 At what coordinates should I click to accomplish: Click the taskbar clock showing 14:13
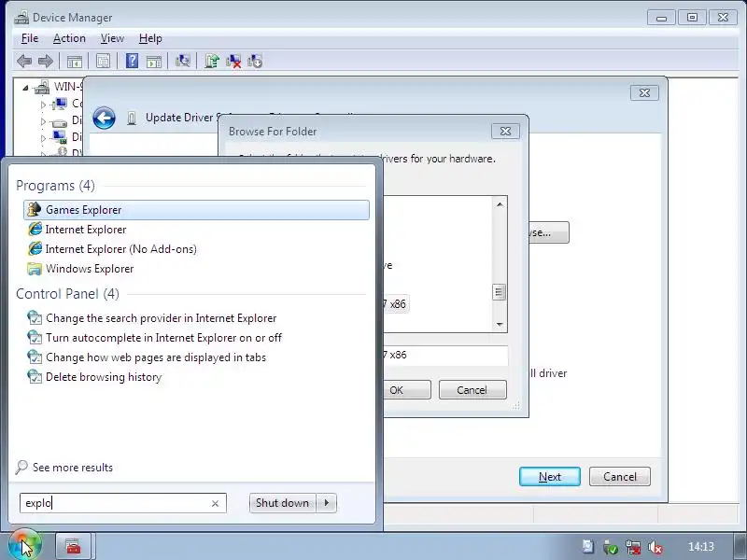(701, 547)
